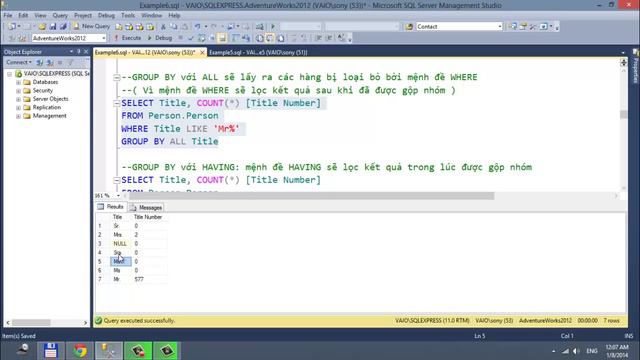Click the Copy icon in the toolbar
This screenshot has height=360, width=640.
tap(173, 27)
